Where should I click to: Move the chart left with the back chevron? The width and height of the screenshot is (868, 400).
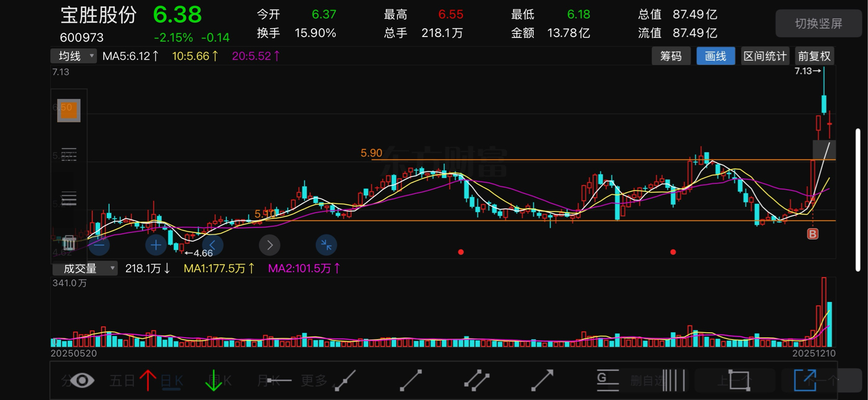click(x=213, y=245)
